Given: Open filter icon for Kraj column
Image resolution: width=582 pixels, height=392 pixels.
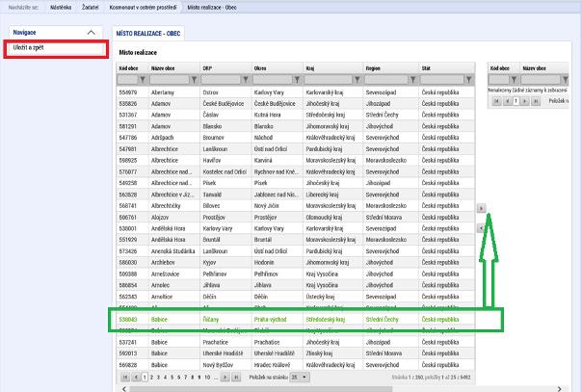Looking at the screenshot, I should 357,80.
